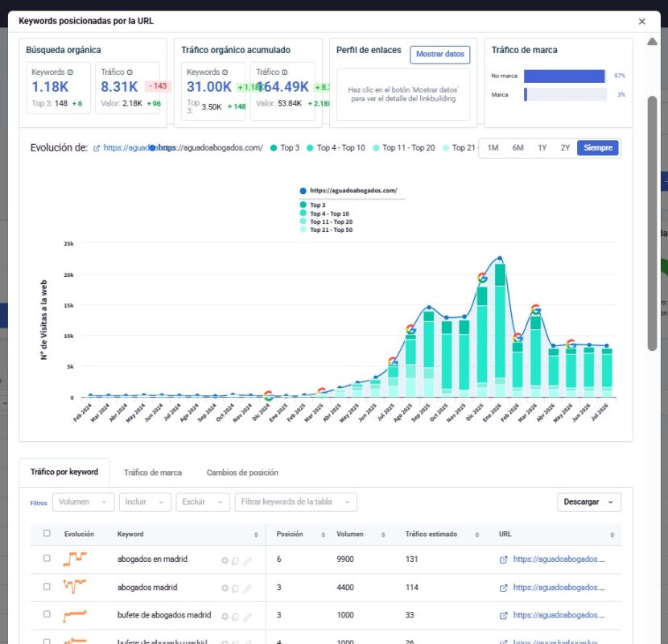Click the Ene 2026 peak bar in chart
Viewport: 668px width, 644px height.
coord(500,330)
